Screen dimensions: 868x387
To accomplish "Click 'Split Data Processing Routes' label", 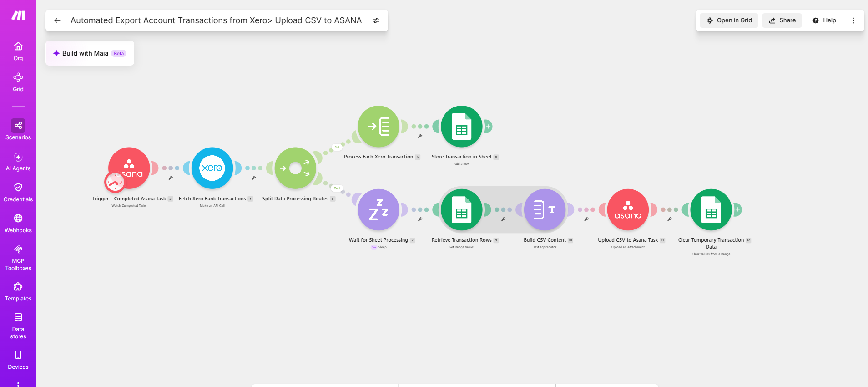I will coord(295,199).
